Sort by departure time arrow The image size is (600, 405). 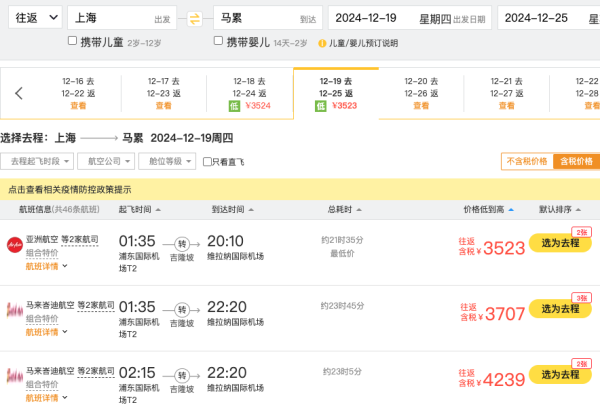158,210
